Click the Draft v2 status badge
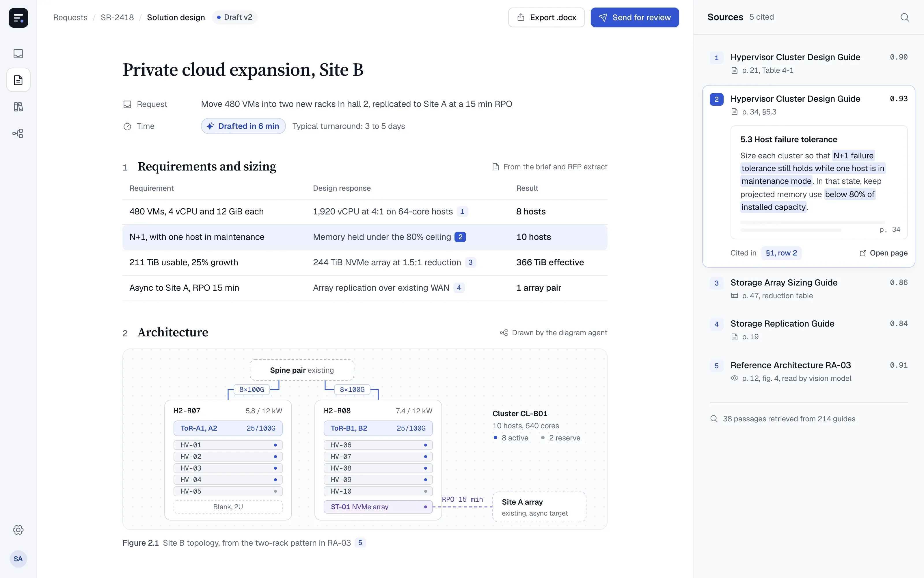This screenshot has width=924, height=578. (234, 17)
